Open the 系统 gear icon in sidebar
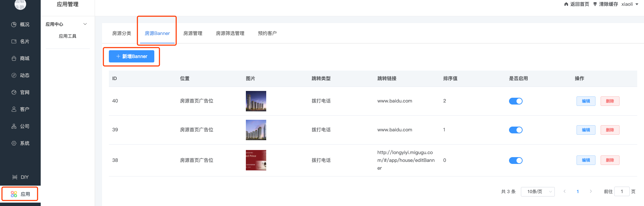Viewport: 644px width, 206px height. click(14, 143)
